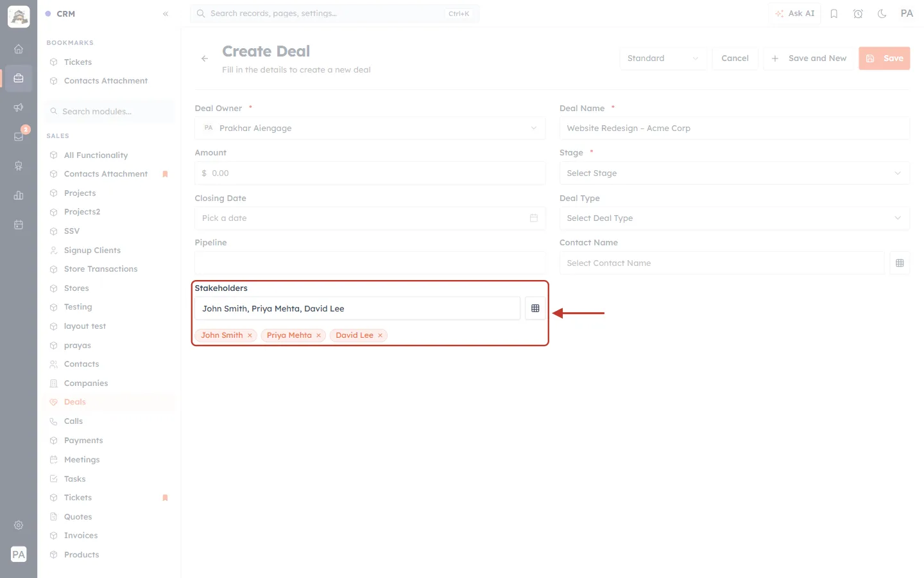924x578 pixels.
Task: Open the Payments module
Action: click(x=83, y=441)
